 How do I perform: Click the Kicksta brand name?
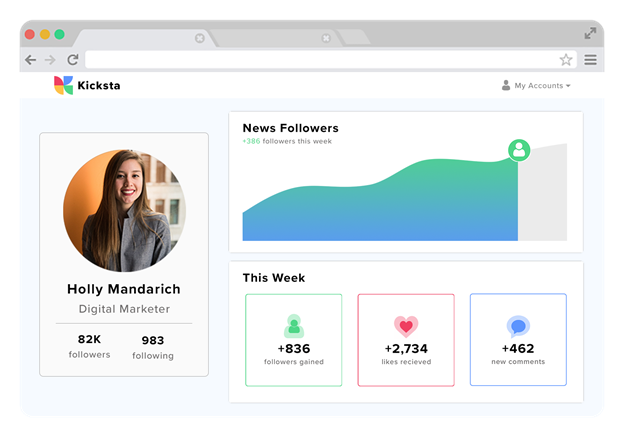99,86
